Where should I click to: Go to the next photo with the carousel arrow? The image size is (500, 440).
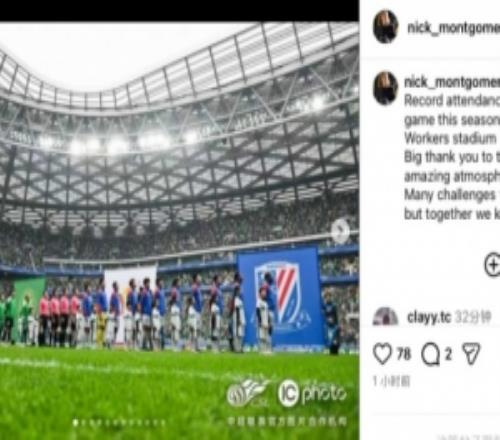click(x=340, y=231)
